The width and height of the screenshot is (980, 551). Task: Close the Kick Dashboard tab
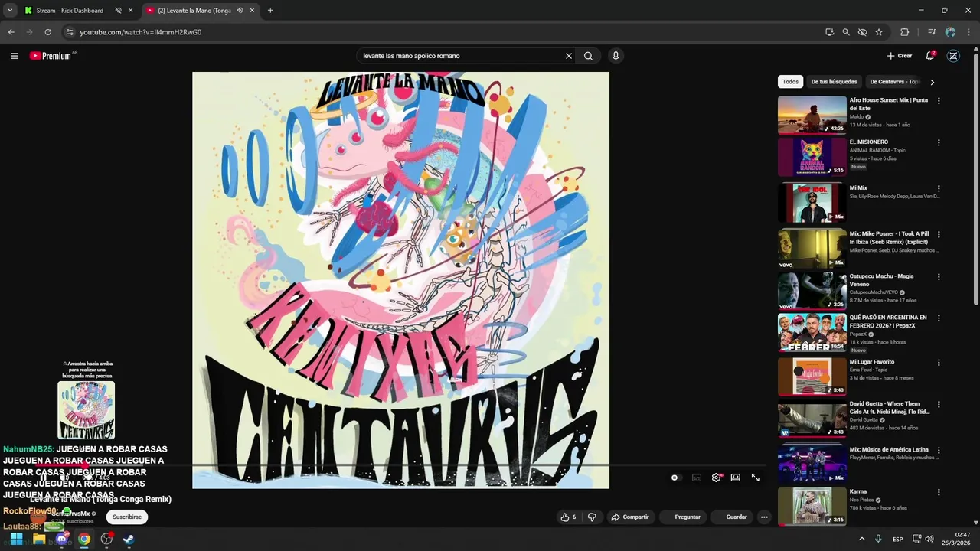[131, 11]
